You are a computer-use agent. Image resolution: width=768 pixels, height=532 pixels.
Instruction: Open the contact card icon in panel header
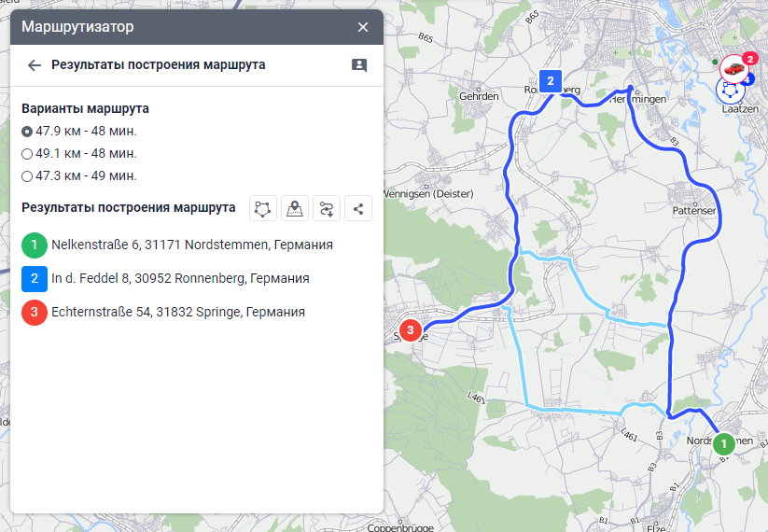tap(359, 65)
